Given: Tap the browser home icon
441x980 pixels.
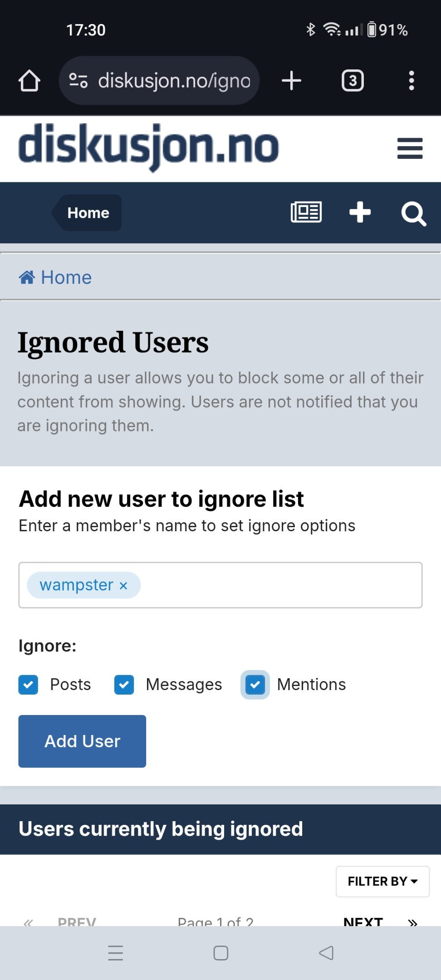Looking at the screenshot, I should [x=29, y=81].
